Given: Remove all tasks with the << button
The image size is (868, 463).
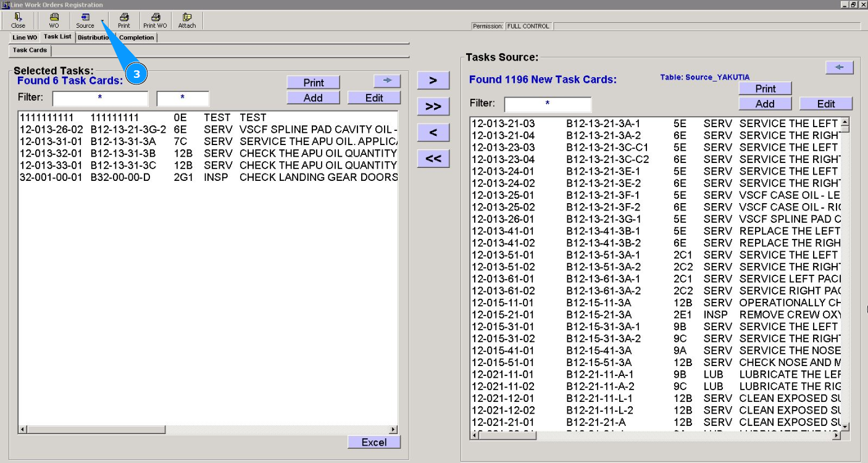Looking at the screenshot, I should click(433, 158).
